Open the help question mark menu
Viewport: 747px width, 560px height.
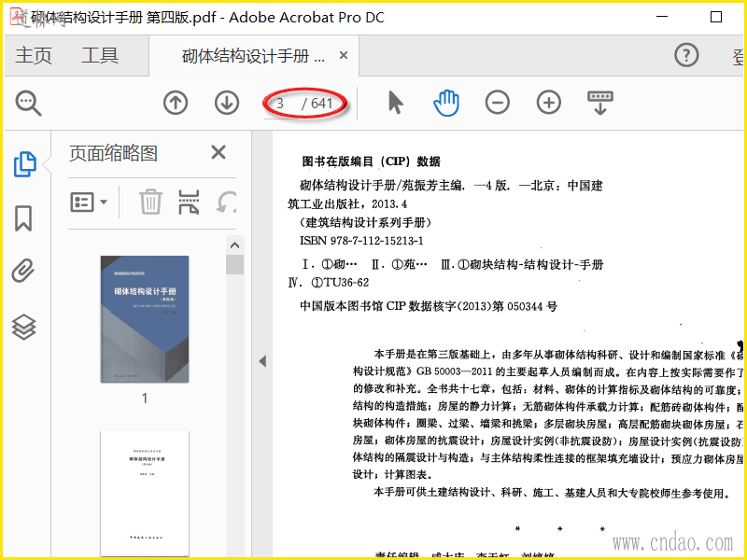[x=686, y=55]
